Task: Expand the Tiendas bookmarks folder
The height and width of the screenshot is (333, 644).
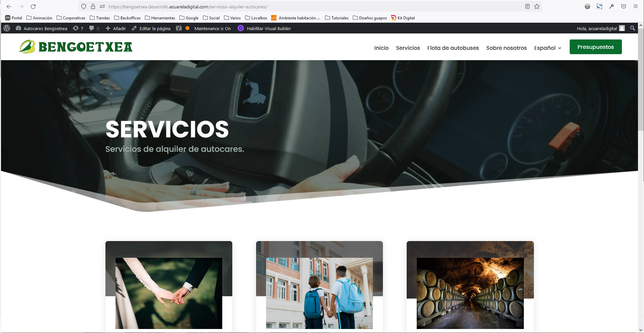Action: (x=100, y=18)
